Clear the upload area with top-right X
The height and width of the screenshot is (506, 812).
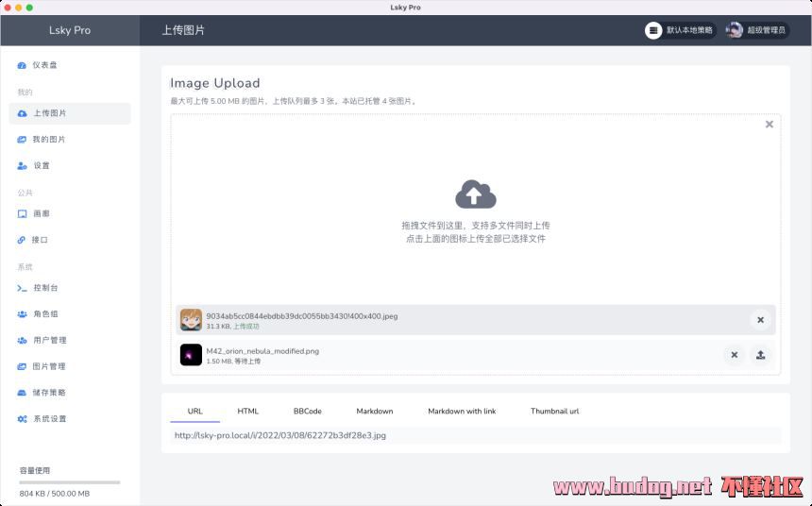(769, 125)
